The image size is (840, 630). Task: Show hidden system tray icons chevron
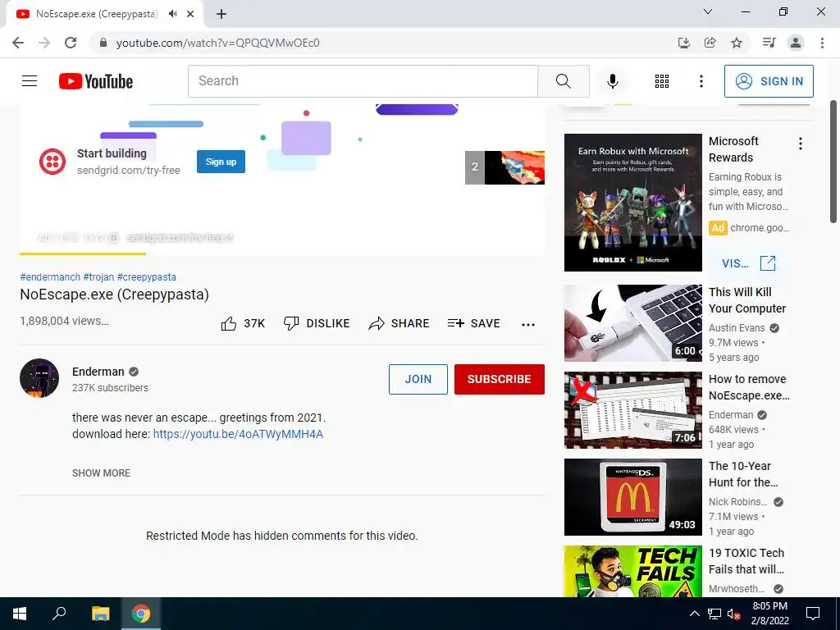[x=694, y=614]
